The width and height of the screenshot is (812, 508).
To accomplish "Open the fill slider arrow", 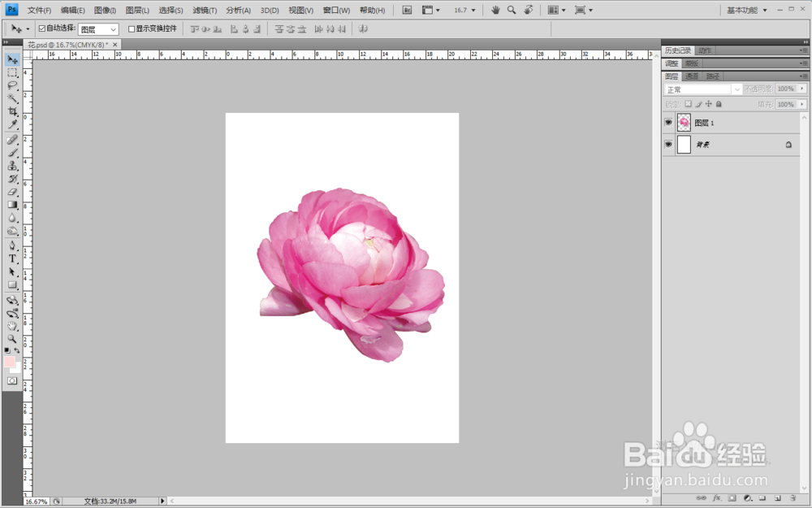I will pos(802,104).
